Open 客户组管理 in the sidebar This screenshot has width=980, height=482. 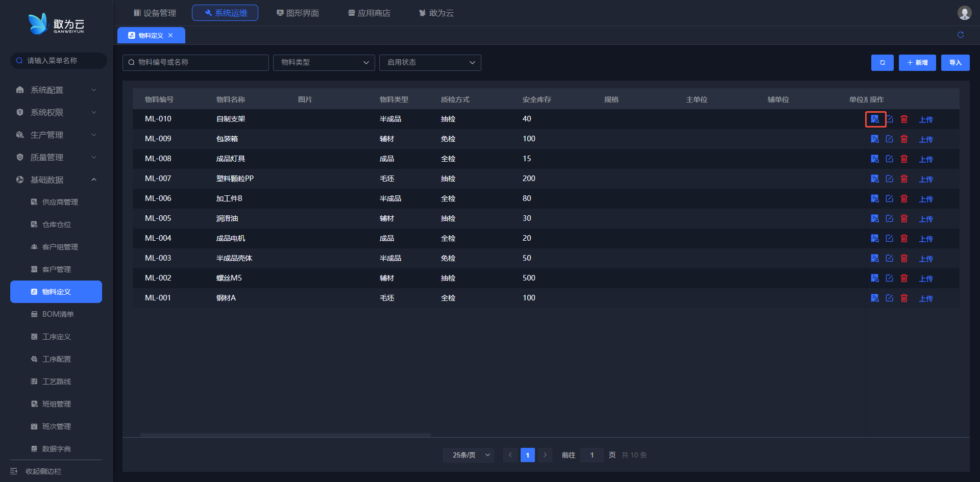pos(56,247)
